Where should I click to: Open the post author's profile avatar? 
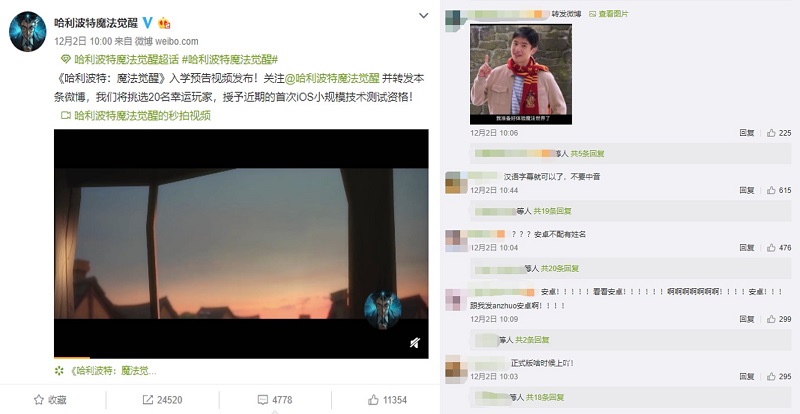pos(28,32)
